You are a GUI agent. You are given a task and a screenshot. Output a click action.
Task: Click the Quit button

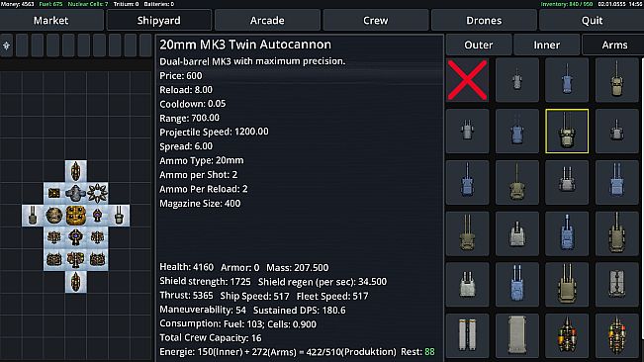592,20
